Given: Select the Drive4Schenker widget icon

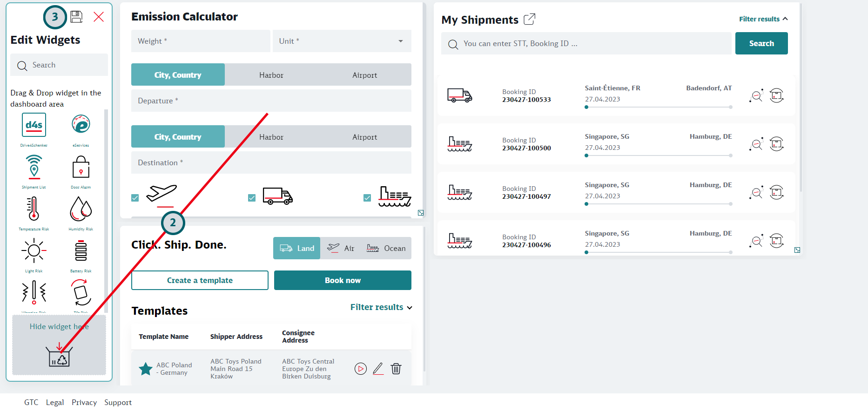Looking at the screenshot, I should point(34,125).
